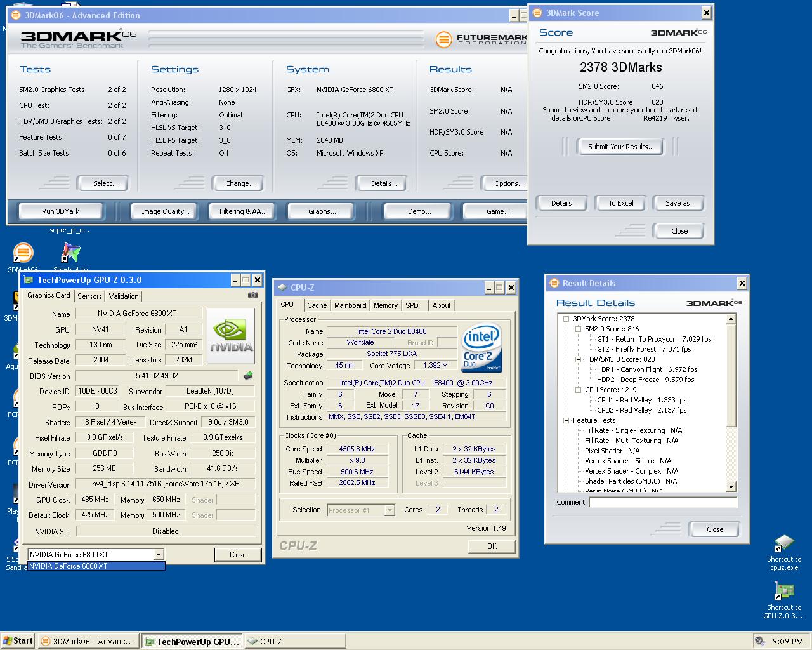Switch to the About tab in CPU-Z
Viewport: 812px width, 650px height.
click(442, 305)
